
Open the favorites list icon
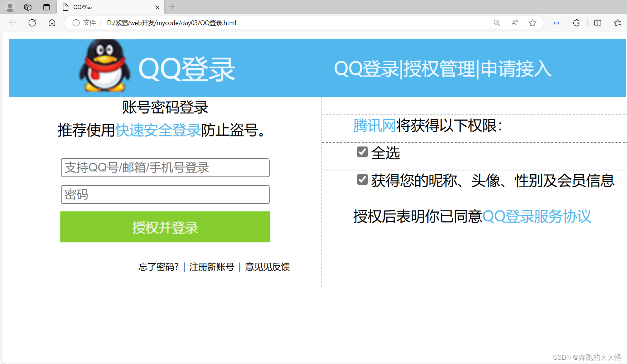tap(618, 23)
